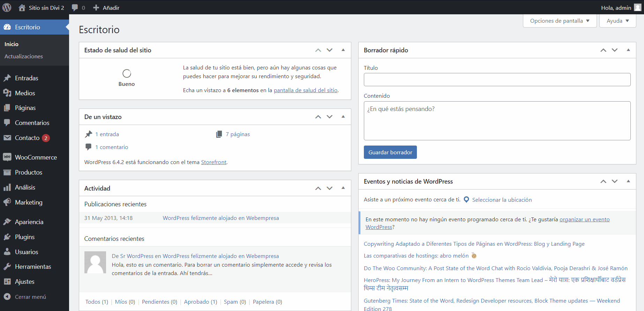Viewport: 644px width, 311px height.
Task: Expand the Ayuda help dropdown
Action: point(617,21)
